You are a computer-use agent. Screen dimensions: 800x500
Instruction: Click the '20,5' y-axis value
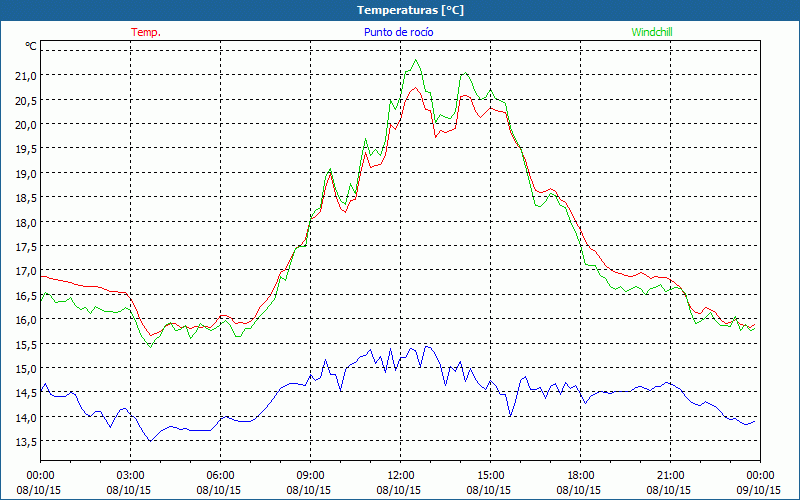27,101
